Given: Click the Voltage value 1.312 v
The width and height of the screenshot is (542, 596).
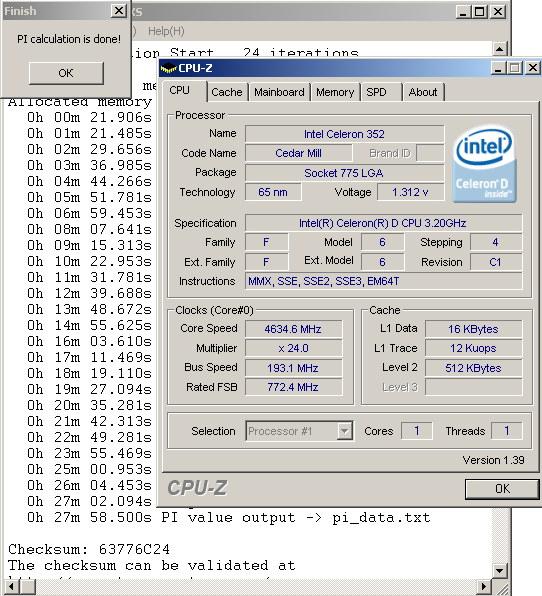Looking at the screenshot, I should 410,192.
